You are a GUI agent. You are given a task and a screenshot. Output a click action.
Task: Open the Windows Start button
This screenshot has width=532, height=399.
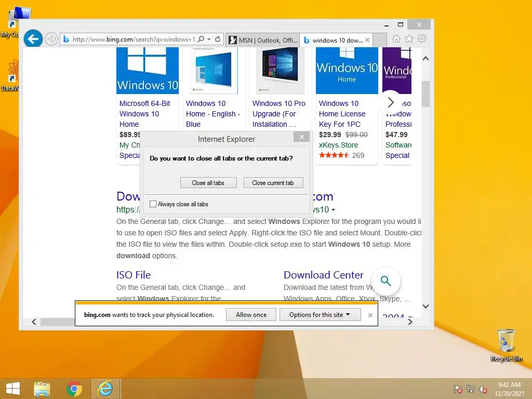click(13, 389)
